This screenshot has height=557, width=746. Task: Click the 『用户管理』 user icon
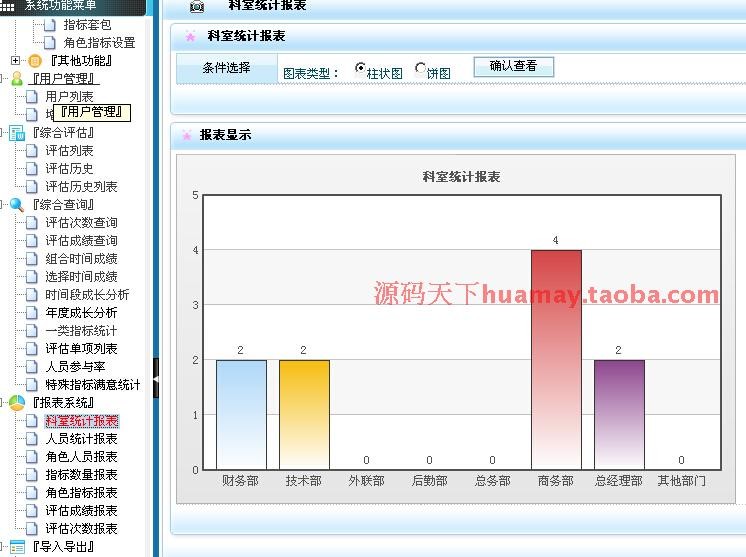[17, 78]
